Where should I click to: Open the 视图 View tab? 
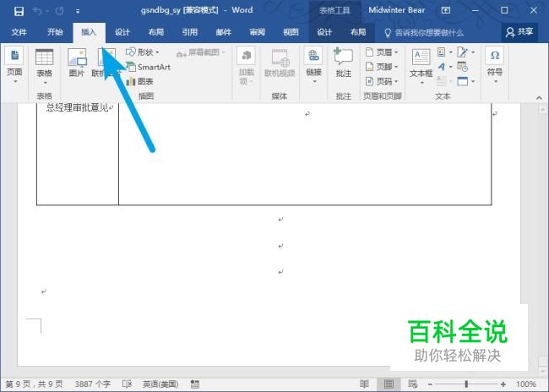tap(291, 32)
